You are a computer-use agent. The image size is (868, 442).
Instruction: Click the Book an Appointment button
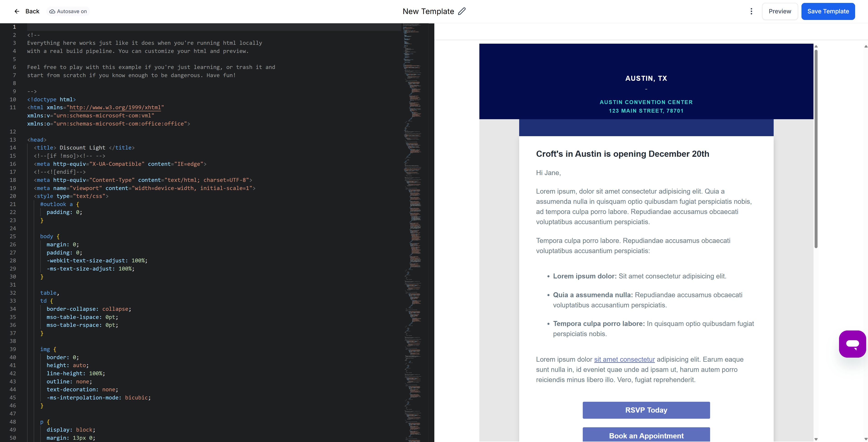click(646, 435)
